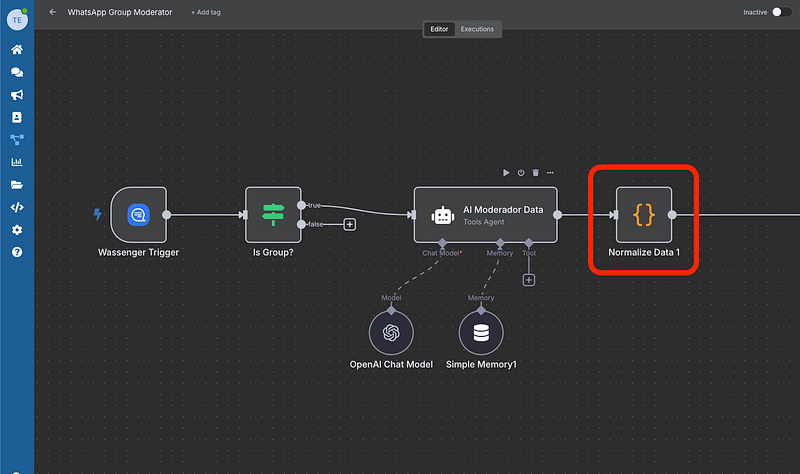
Task: Open the Home icon in sidebar
Action: [17, 49]
